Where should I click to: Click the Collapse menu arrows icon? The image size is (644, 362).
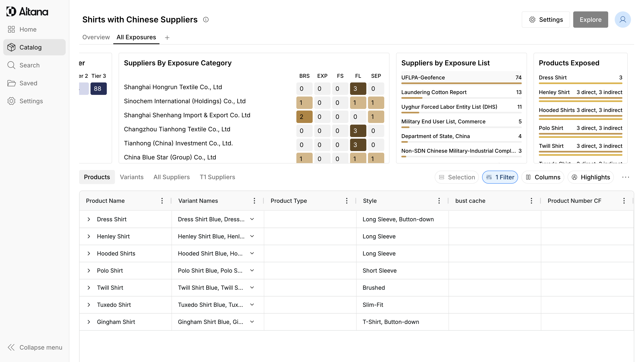(x=11, y=347)
